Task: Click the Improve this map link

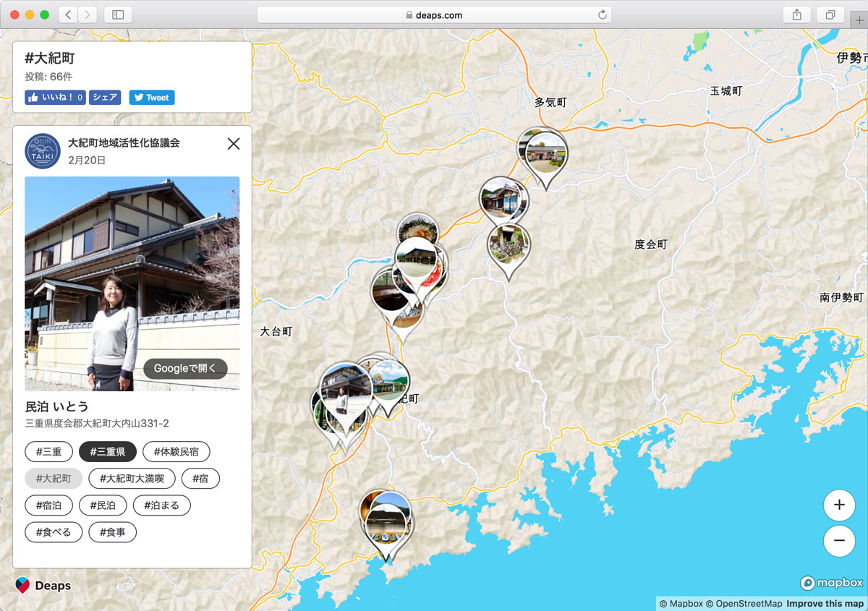Action: pyautogui.click(x=825, y=604)
